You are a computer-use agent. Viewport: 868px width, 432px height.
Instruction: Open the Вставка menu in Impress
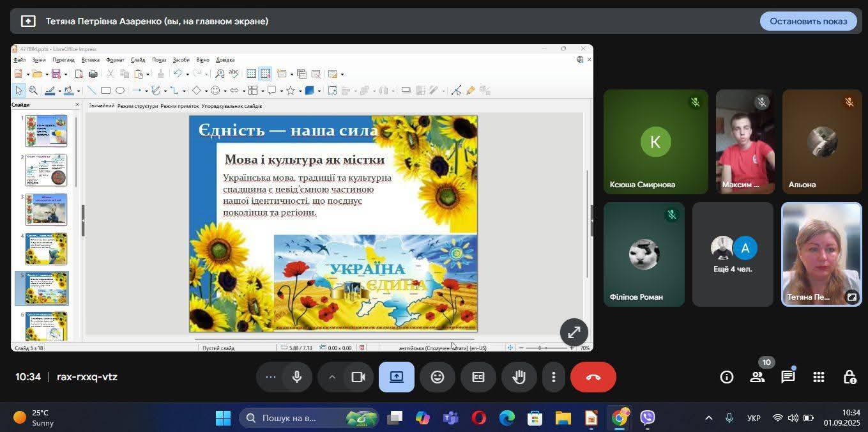(90, 60)
